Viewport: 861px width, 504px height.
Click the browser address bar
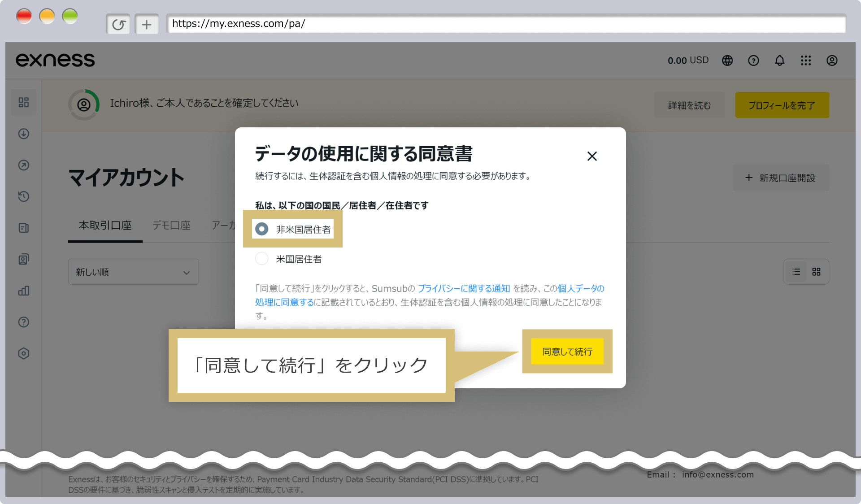coord(506,24)
